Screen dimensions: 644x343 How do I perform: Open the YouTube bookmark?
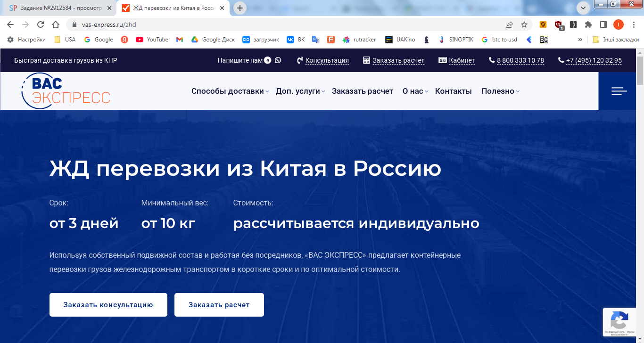tap(152, 40)
